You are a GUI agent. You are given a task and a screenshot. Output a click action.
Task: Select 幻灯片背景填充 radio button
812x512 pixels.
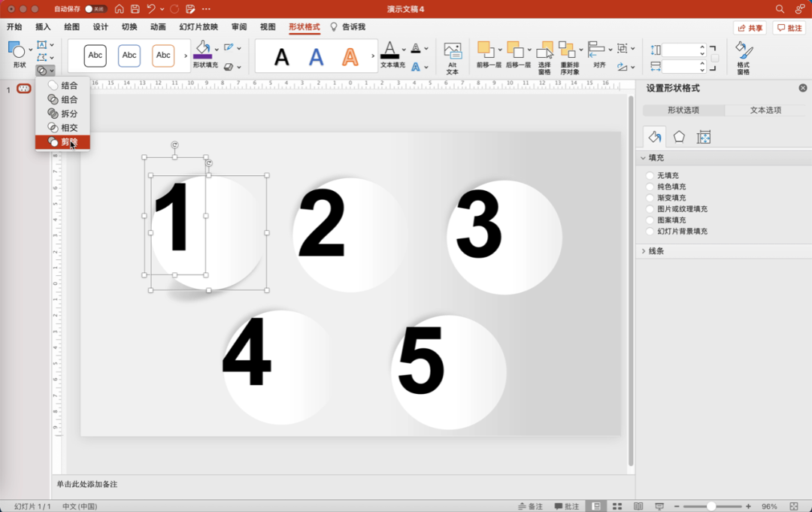coord(650,232)
